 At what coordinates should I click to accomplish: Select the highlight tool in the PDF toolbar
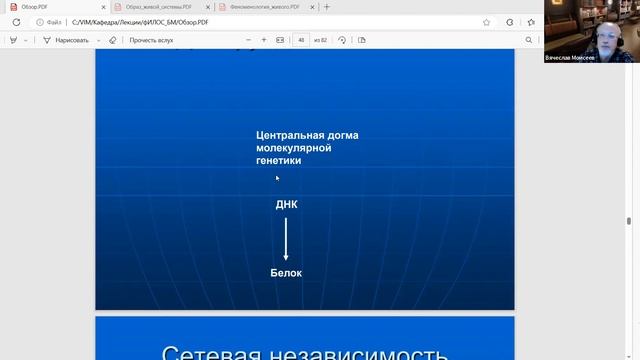point(13,40)
